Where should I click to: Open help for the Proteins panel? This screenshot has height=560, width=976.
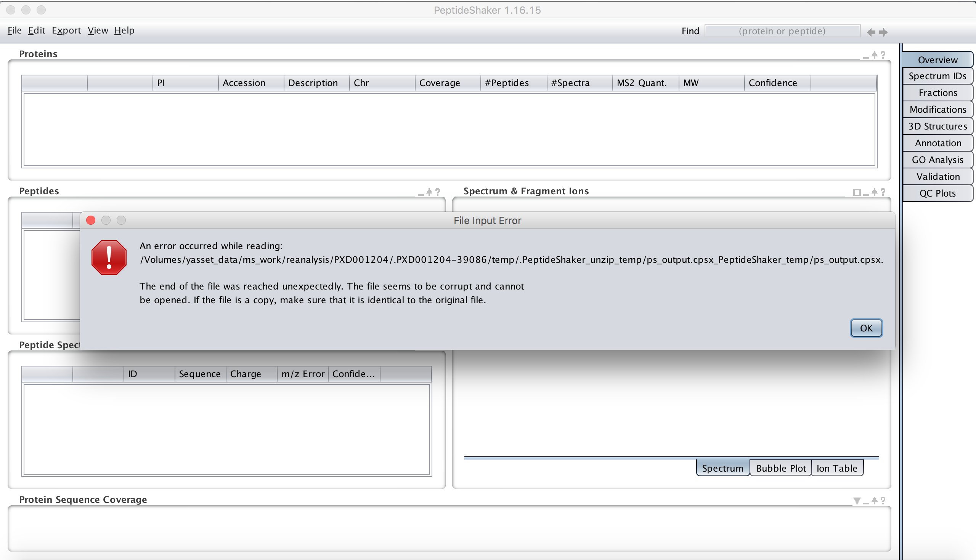[x=883, y=54]
